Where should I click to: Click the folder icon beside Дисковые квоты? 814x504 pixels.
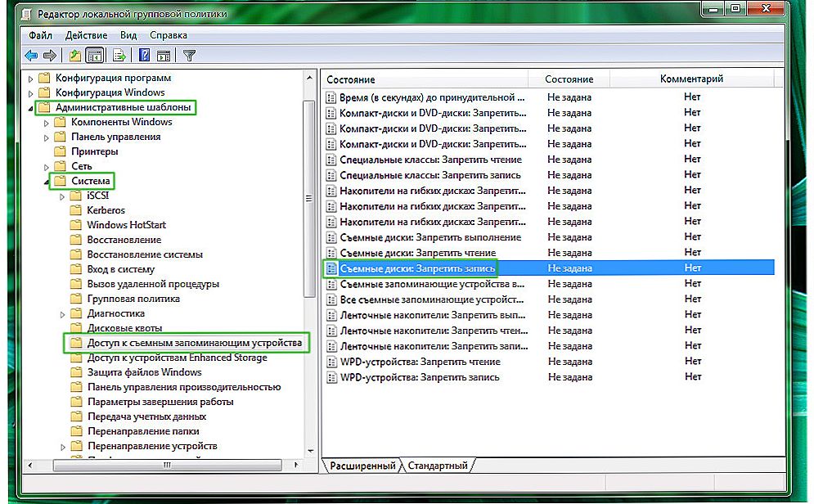(x=76, y=327)
